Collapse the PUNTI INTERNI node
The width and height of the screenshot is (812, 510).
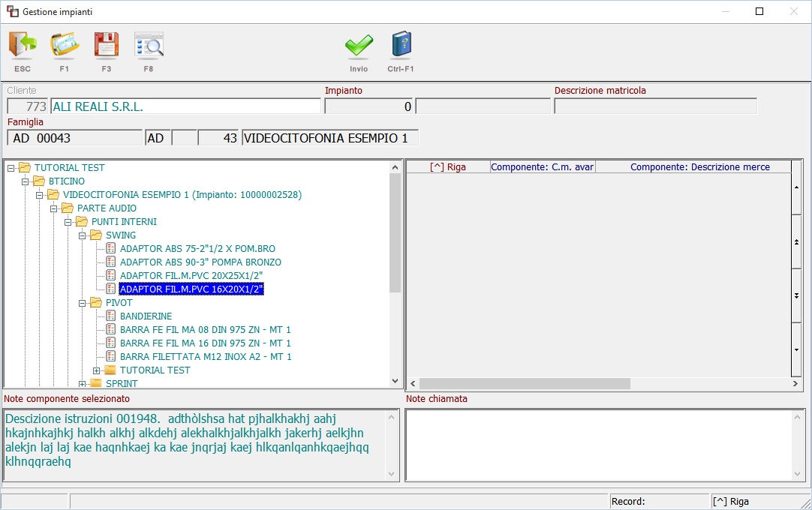pos(68,221)
